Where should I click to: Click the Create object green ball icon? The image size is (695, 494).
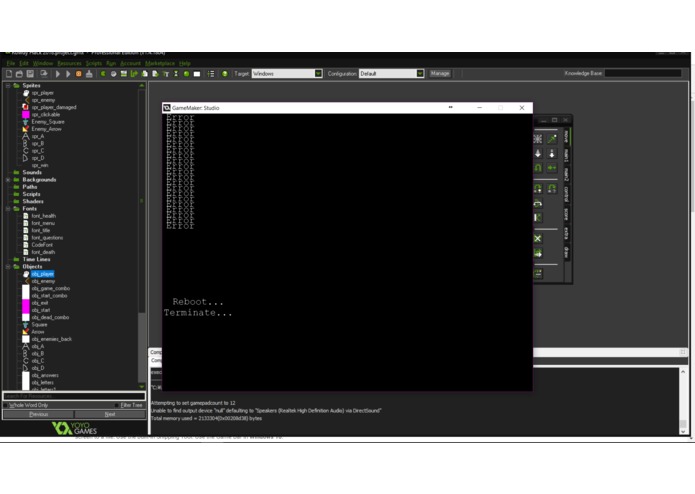point(186,74)
